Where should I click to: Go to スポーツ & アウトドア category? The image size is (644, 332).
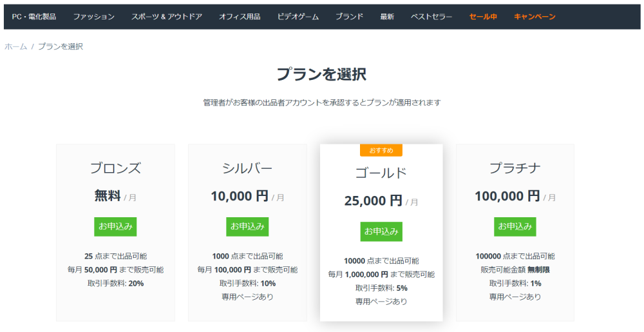167,17
